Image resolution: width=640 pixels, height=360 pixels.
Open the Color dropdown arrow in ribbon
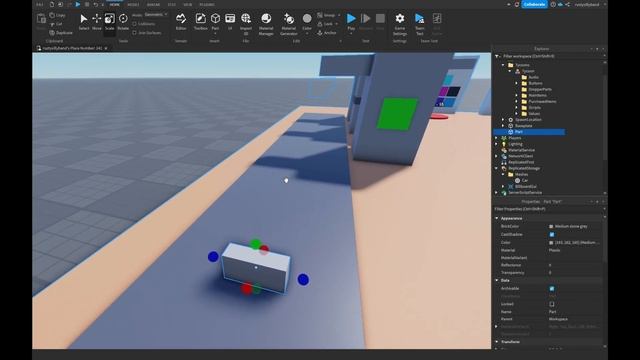point(307,33)
